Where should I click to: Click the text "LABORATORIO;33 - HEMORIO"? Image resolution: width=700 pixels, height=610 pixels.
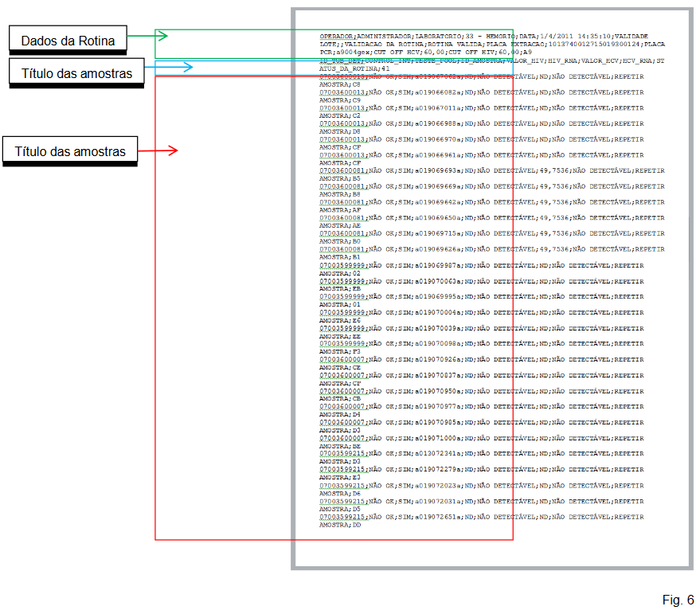pyautogui.click(x=465, y=36)
